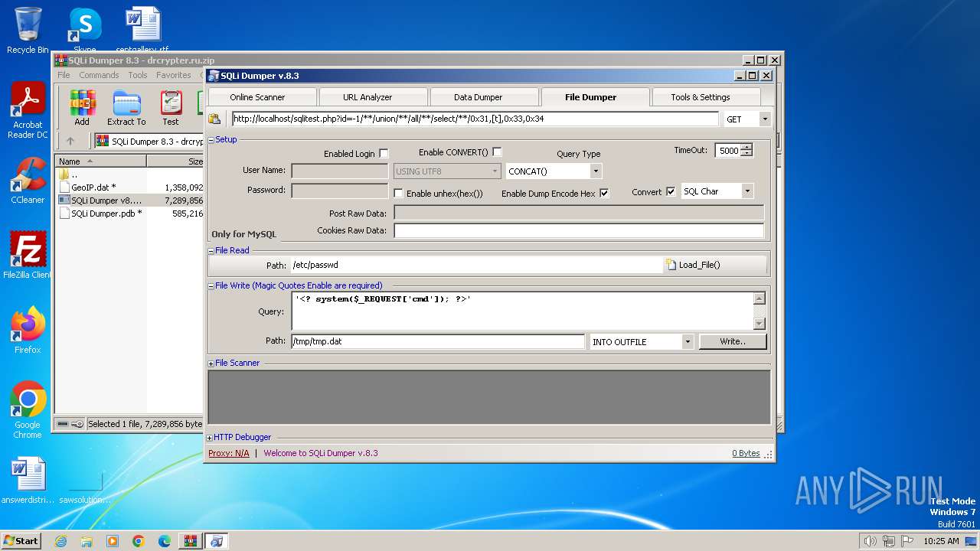Launch Windows Media Player from taskbar

coord(113,541)
